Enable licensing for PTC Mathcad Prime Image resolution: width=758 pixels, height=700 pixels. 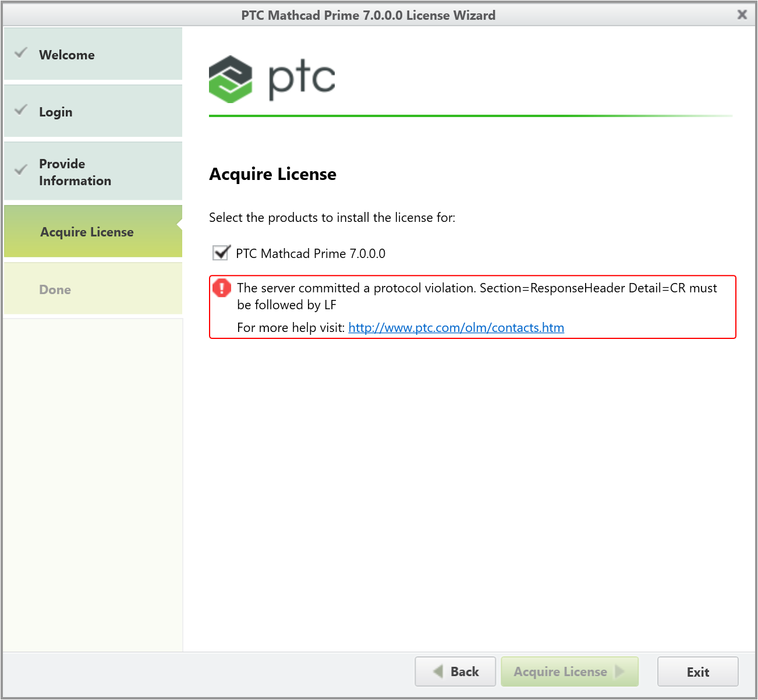pos(220,253)
